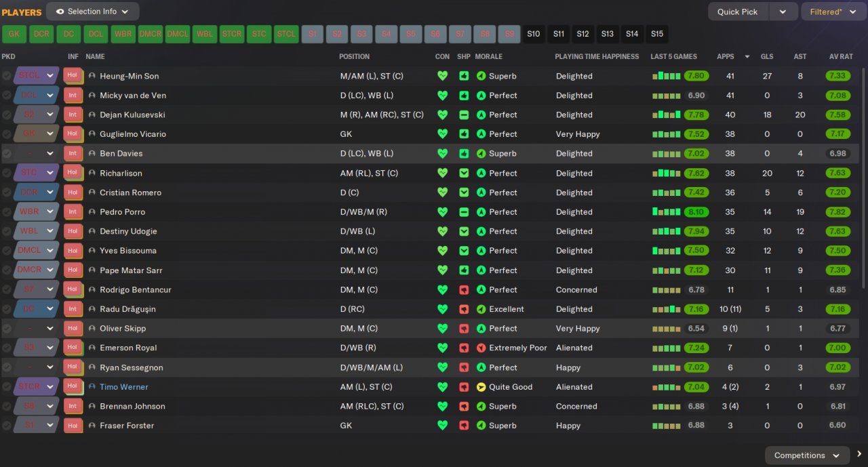Sort by the AV RAT column header

841,57
